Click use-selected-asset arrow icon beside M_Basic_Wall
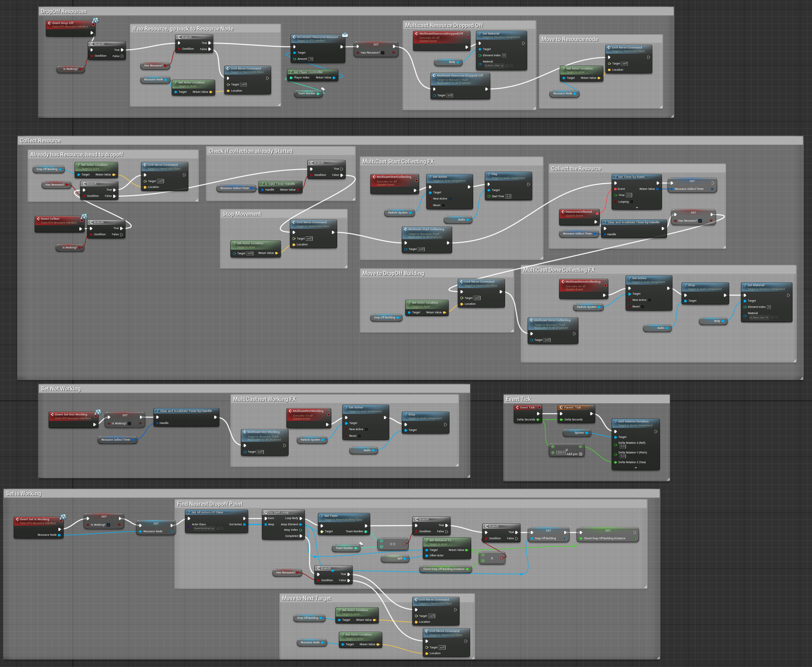 point(507,66)
